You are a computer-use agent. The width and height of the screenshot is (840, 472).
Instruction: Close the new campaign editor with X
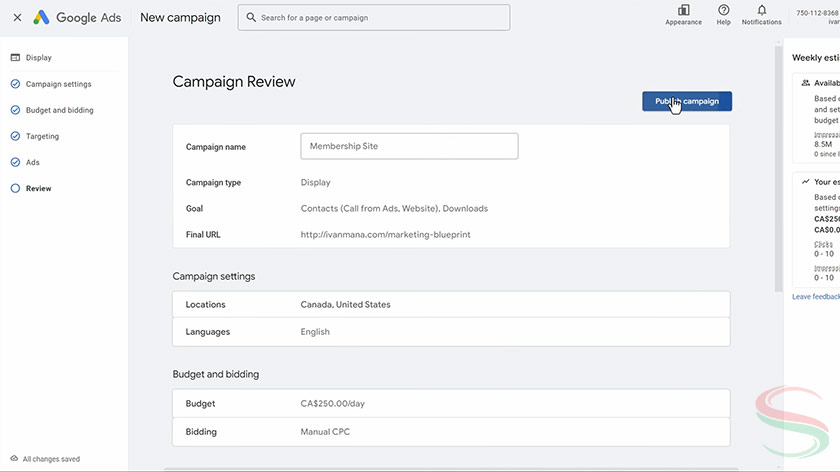[17, 18]
